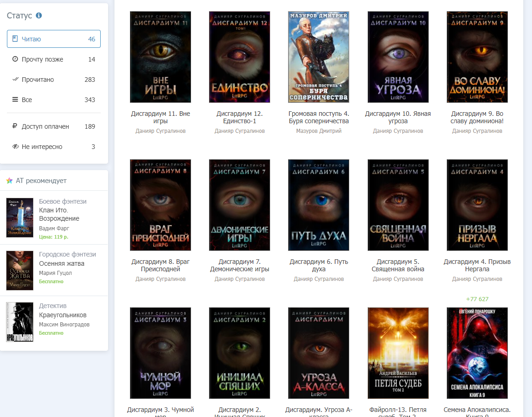Open the Боевое фэнтези genre link

(x=63, y=201)
